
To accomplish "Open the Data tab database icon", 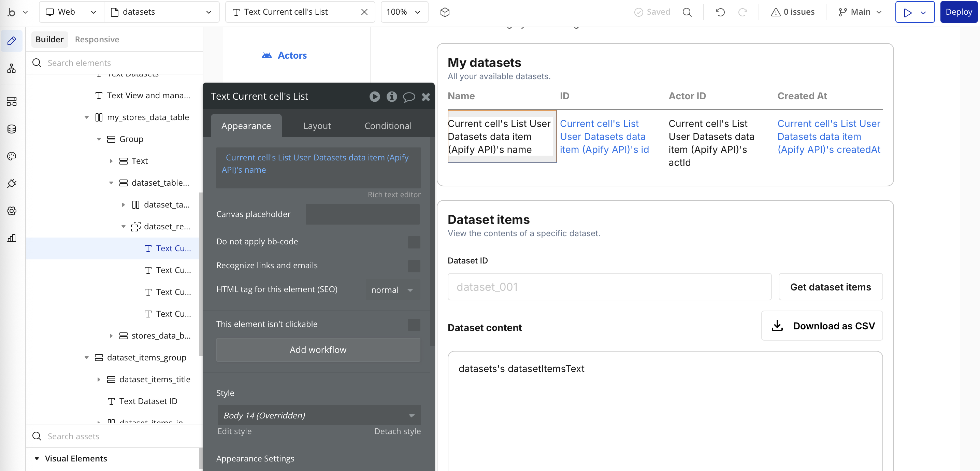I will tap(12, 129).
